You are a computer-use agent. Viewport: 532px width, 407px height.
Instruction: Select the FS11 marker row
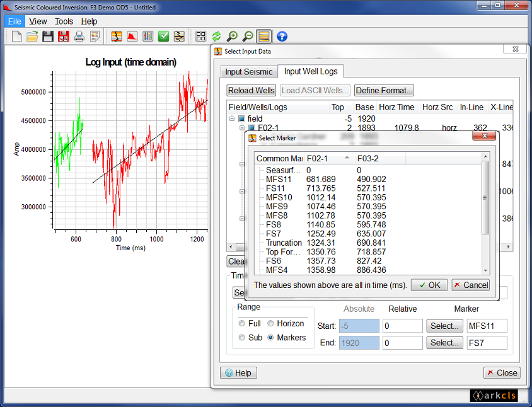(x=368, y=188)
